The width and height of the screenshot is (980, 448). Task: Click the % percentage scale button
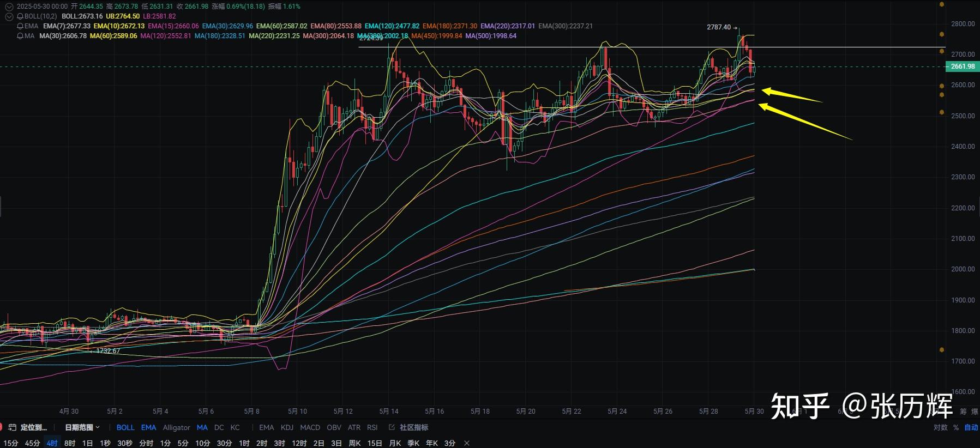956,427
